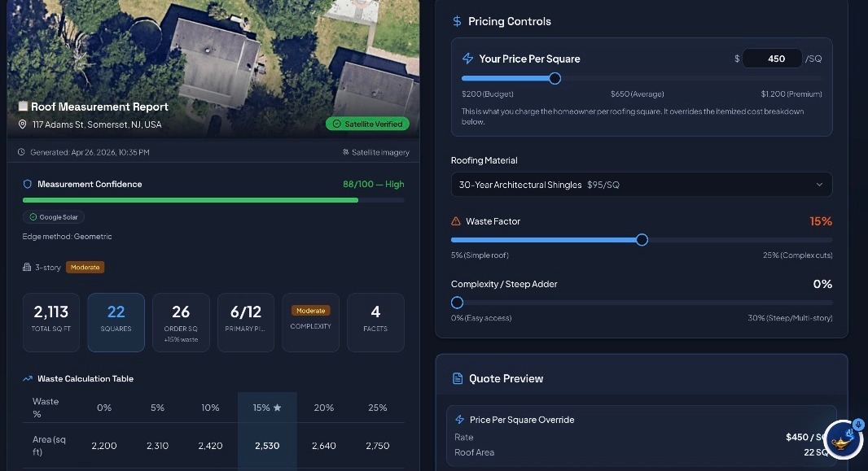Screen dimensions: 868x471
Task: Select the 6/12 Primary Pitch card
Action: click(x=246, y=322)
